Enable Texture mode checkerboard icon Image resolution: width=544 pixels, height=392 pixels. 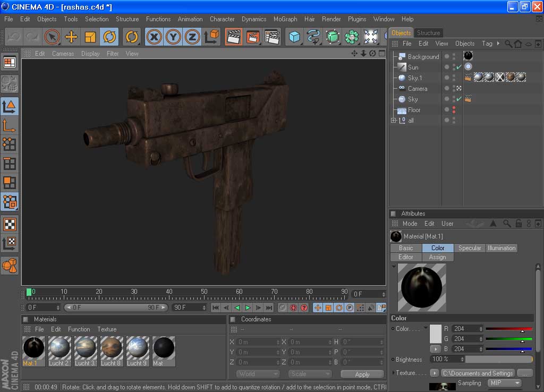[x=10, y=225]
